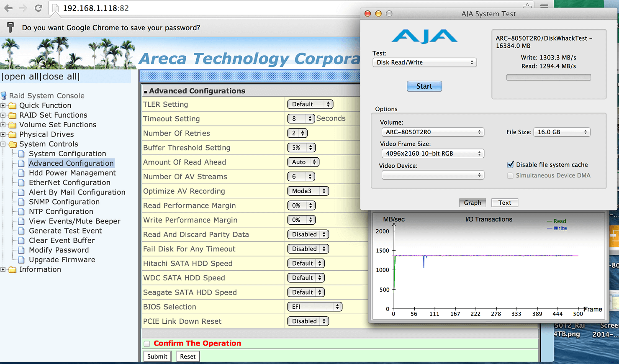Open the TLER Setting dropdown

[310, 104]
